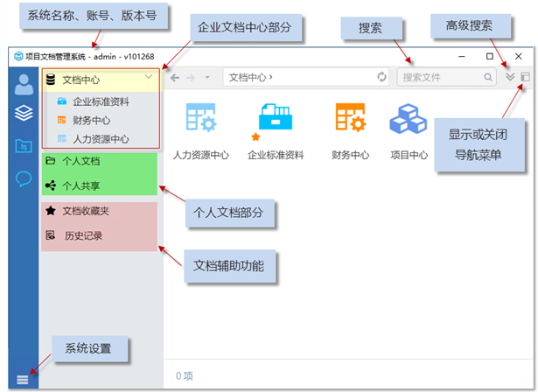Expand advanced search double chevron
Viewport: 538px width, 392px height.
coord(511,78)
